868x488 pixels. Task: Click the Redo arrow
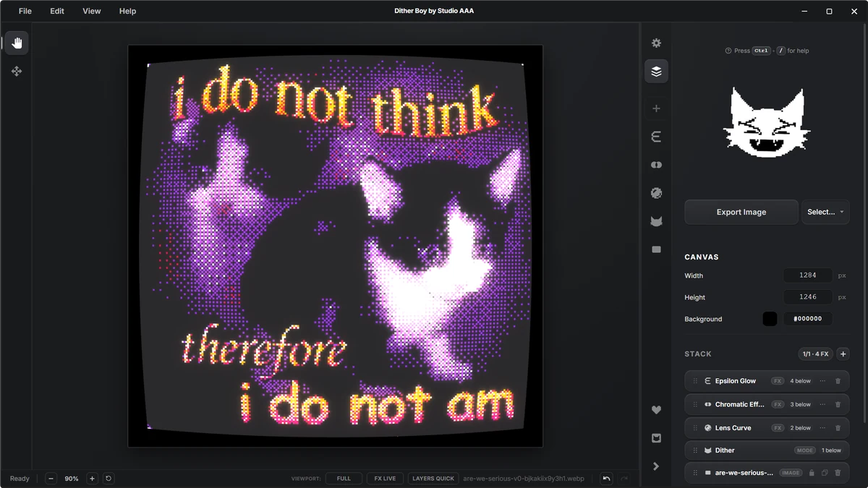(x=624, y=479)
